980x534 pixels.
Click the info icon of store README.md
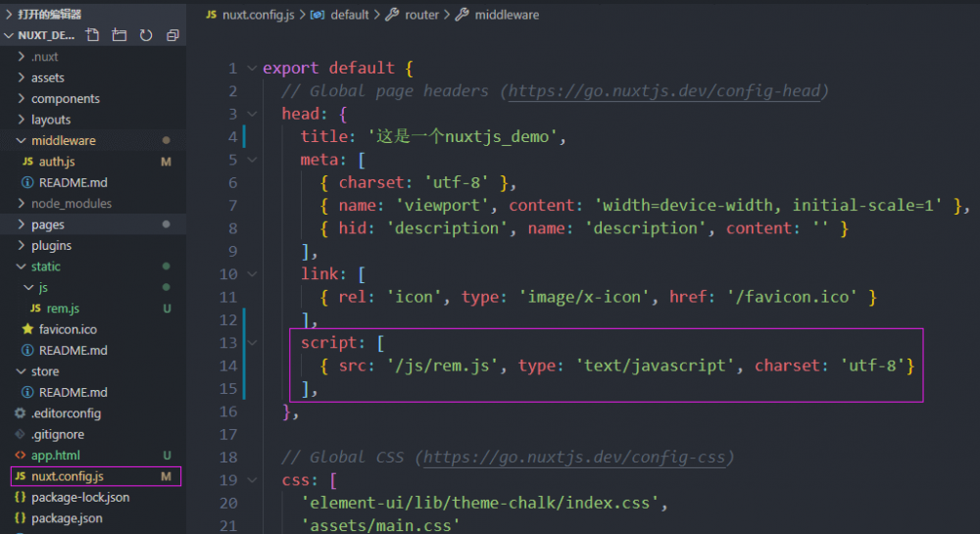[x=27, y=392]
